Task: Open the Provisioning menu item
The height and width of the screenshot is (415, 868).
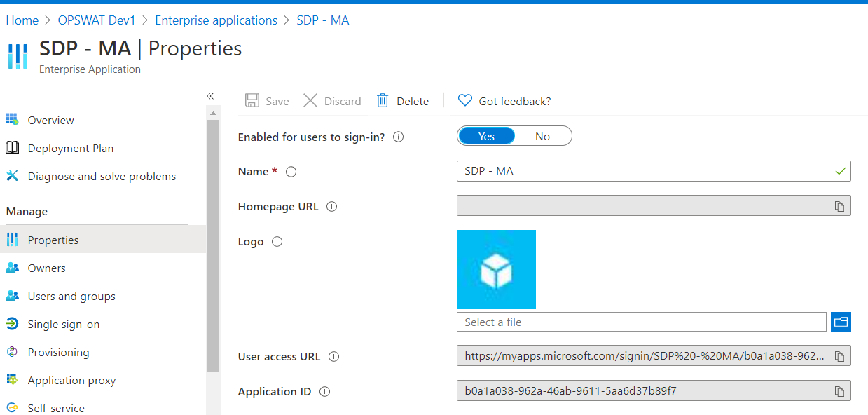Action: tap(58, 353)
